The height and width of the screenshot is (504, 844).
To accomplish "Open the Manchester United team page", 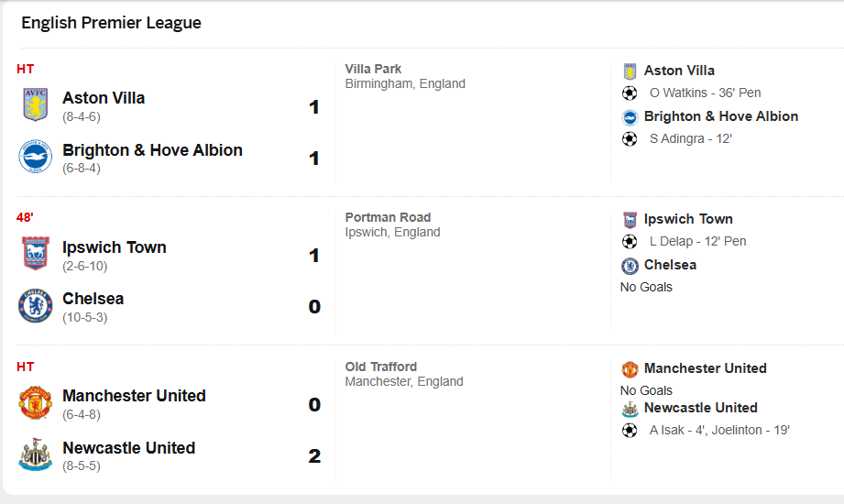I will (x=134, y=396).
